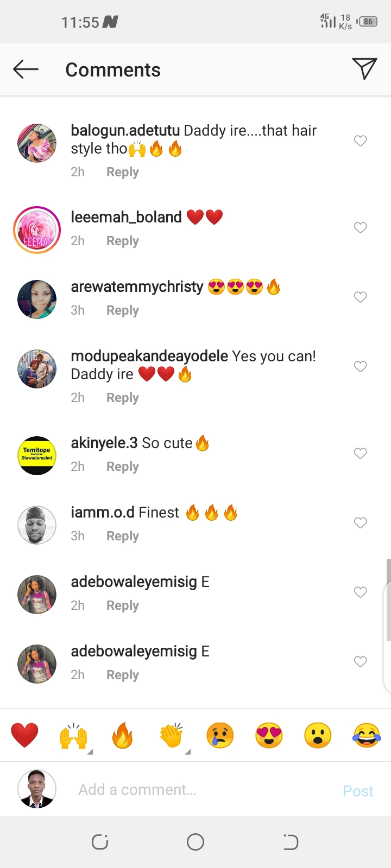Reply to modupeakandeayodele's comment

(123, 398)
